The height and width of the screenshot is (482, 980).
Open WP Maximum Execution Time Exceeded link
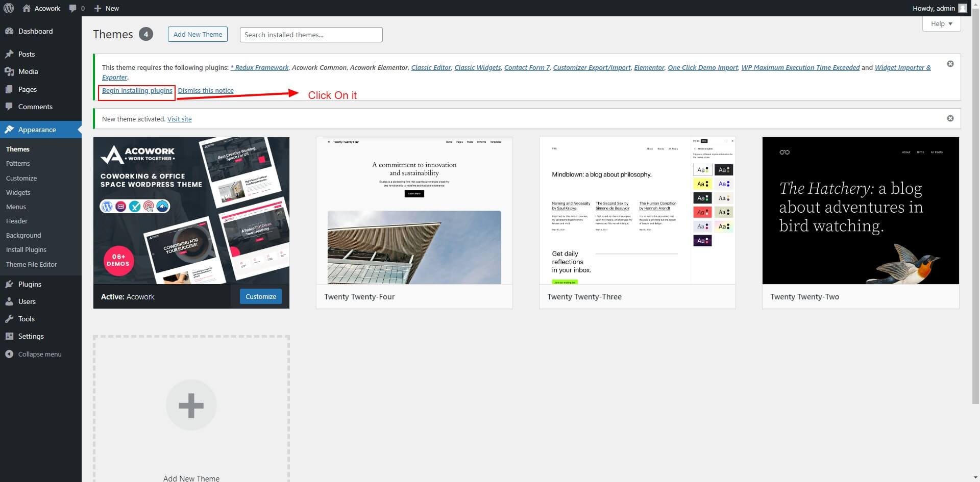coord(801,67)
